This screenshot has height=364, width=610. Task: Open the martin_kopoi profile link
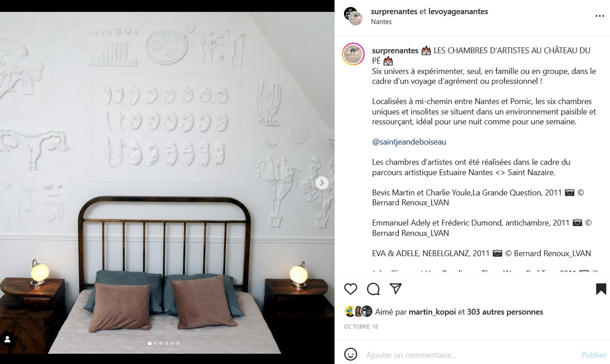point(432,312)
